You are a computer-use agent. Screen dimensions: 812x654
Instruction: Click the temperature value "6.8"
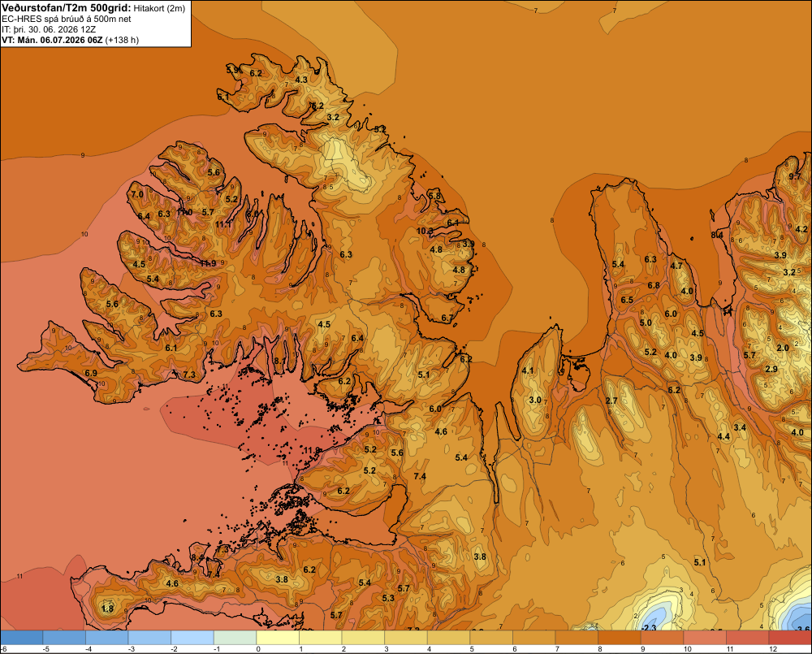click(x=654, y=285)
